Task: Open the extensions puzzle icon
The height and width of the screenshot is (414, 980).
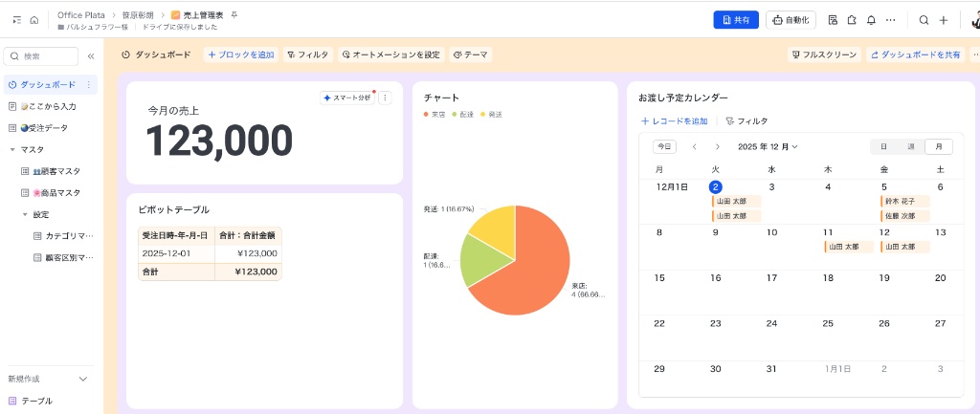Action: tap(851, 20)
